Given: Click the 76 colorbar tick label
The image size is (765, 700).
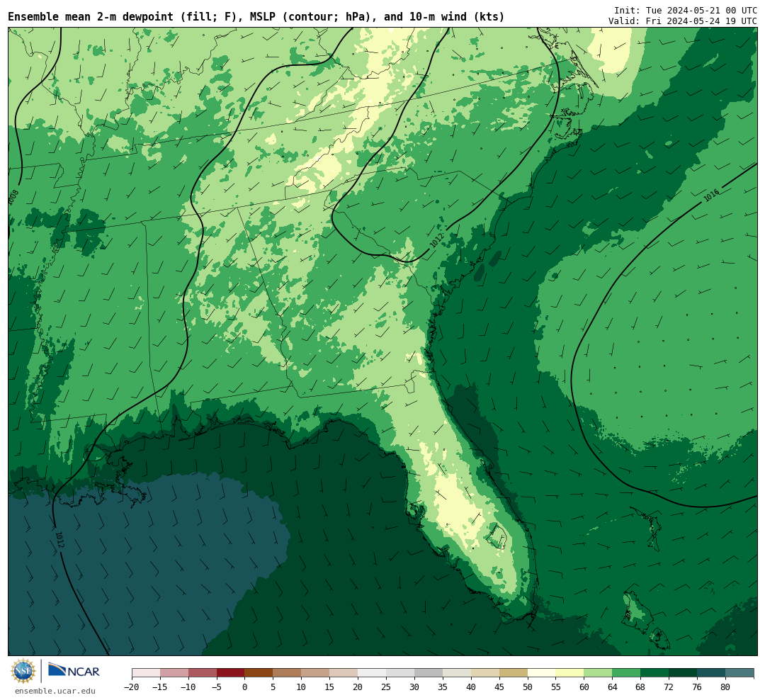Looking at the screenshot, I should [x=698, y=687].
